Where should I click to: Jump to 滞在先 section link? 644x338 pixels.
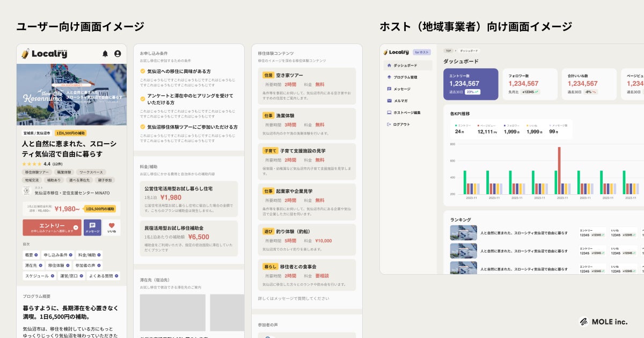pyautogui.click(x=33, y=265)
